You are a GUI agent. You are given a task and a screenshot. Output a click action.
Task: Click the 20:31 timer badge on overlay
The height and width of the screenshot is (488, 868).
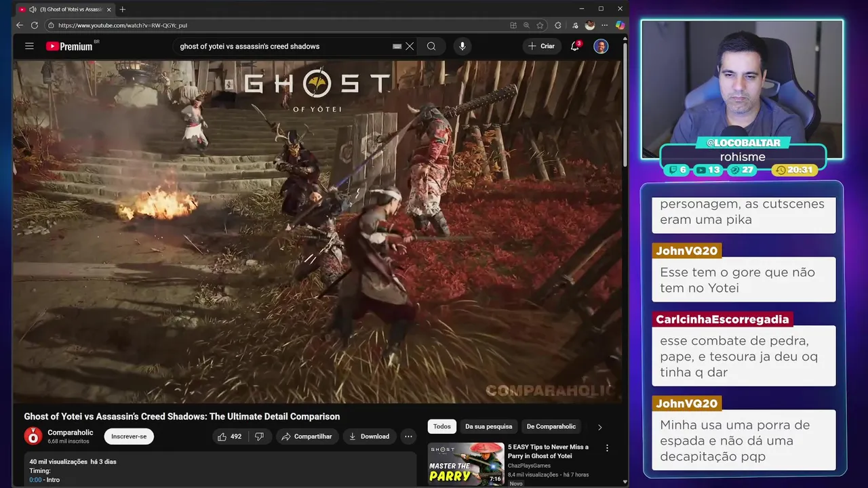point(795,170)
